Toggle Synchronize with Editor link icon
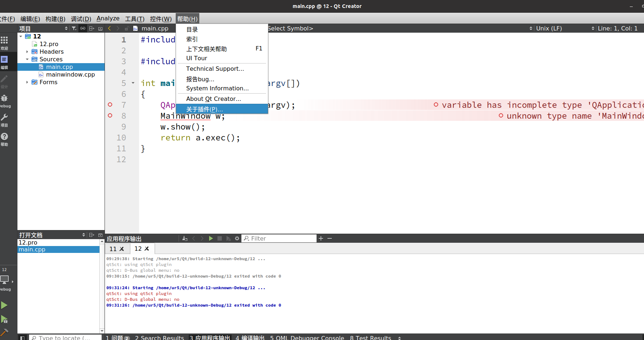Viewport: 644px width, 340px height. click(x=83, y=28)
